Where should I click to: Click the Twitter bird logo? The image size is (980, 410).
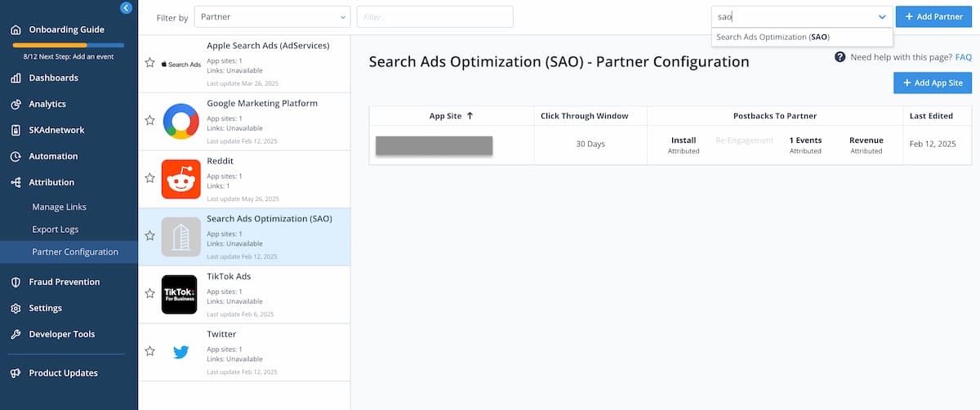[x=180, y=352]
